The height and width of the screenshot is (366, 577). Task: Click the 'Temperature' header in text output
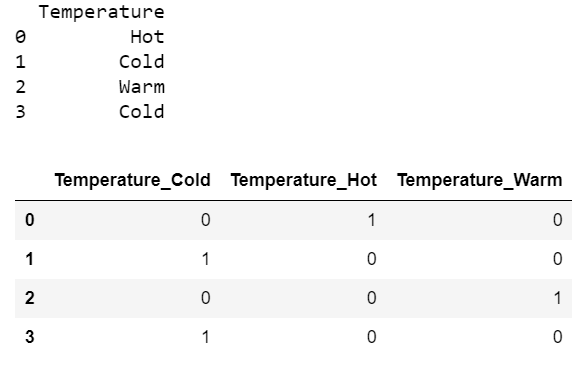tap(102, 12)
